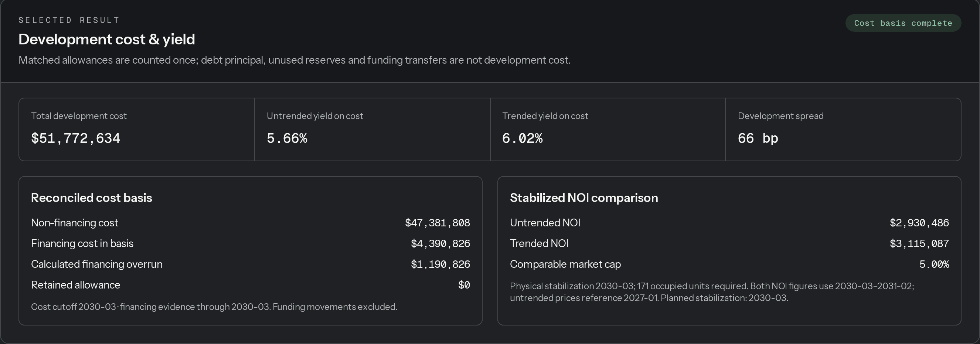Click the development spread value 66 bp
The height and width of the screenshot is (344, 980).
(x=758, y=138)
